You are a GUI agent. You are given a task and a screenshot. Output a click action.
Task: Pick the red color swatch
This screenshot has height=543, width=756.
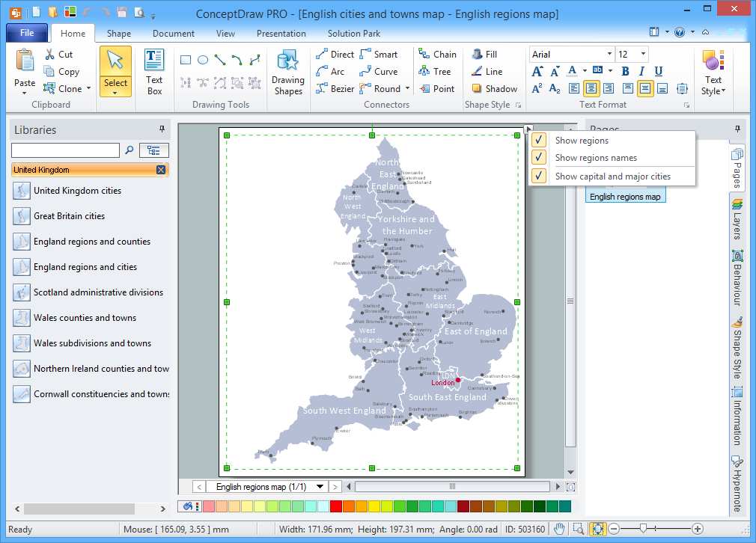335,506
